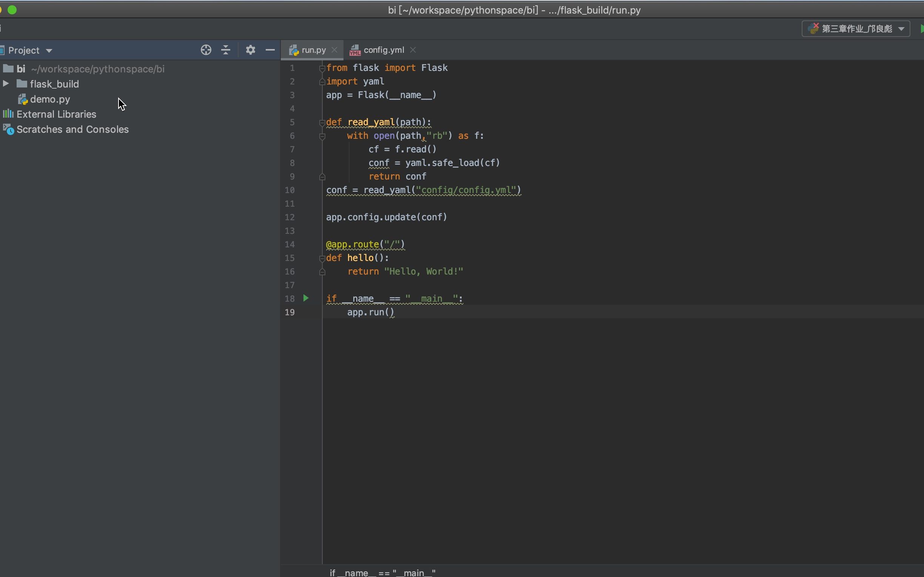Screen dimensions: 924x577
Task: Fold the hello function at line 15
Action: tap(322, 258)
